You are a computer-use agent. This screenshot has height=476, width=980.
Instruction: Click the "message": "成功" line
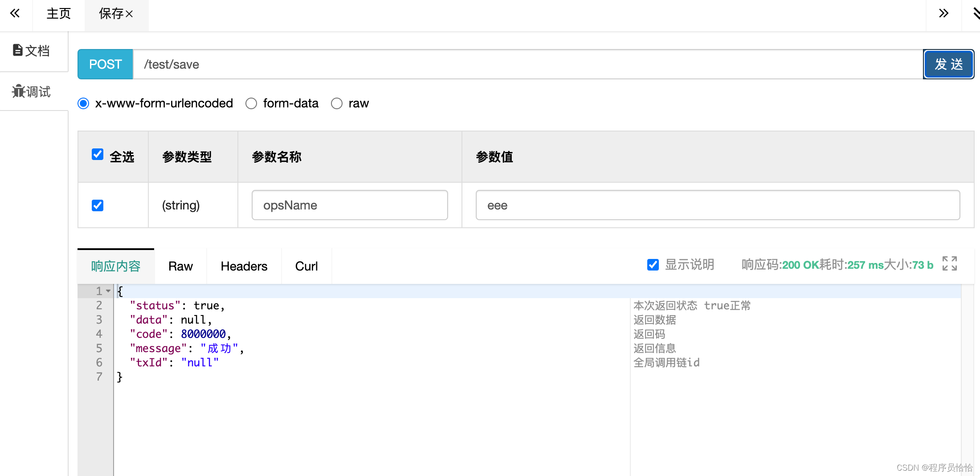(x=187, y=348)
